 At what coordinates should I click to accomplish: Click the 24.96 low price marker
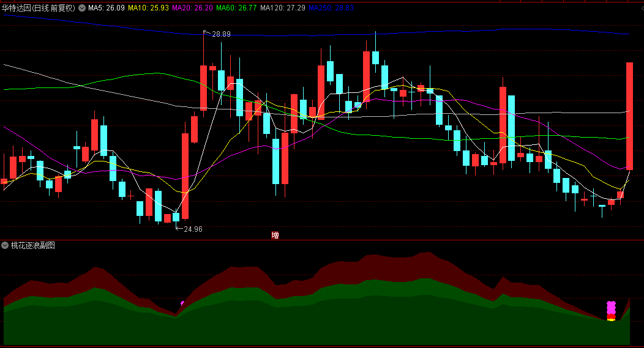coord(193,229)
